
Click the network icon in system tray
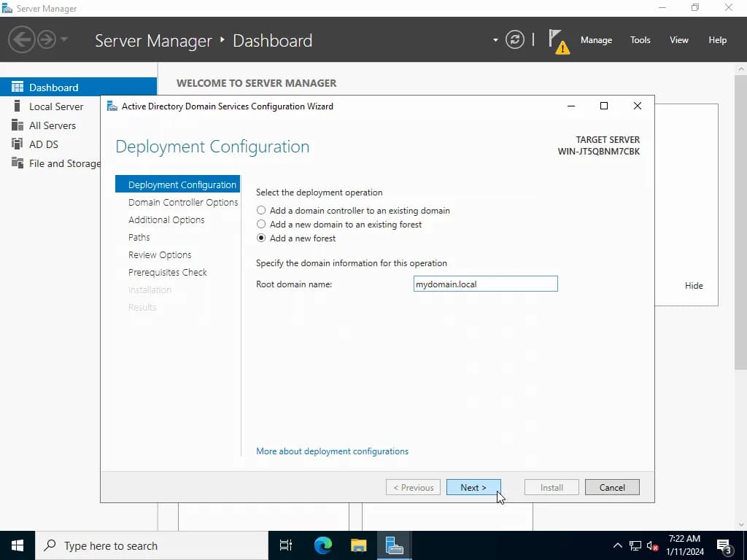pos(635,545)
